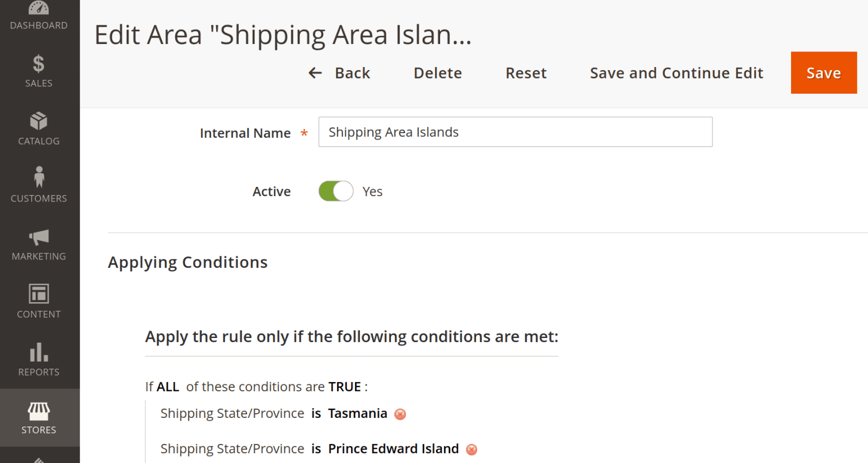Open the Dashboard sidebar icon
868x463 pixels.
point(39,16)
